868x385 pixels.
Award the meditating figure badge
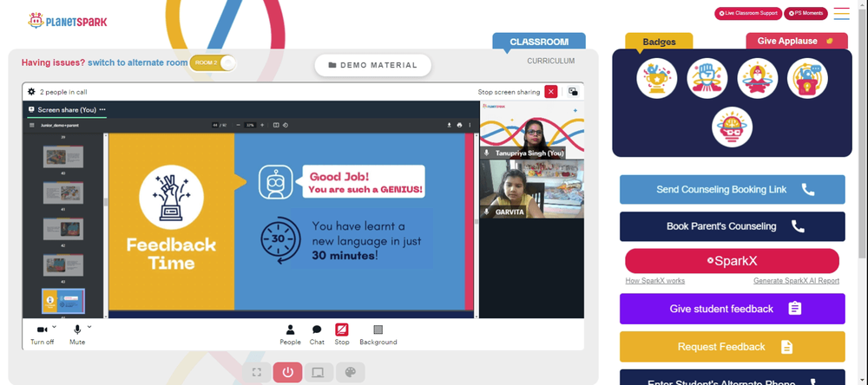click(757, 79)
